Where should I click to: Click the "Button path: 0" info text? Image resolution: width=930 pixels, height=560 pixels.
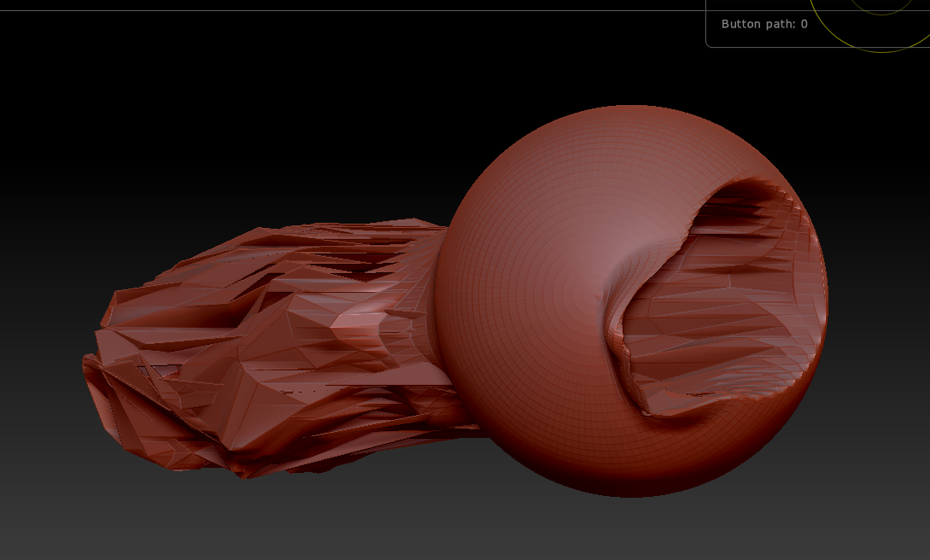(764, 24)
